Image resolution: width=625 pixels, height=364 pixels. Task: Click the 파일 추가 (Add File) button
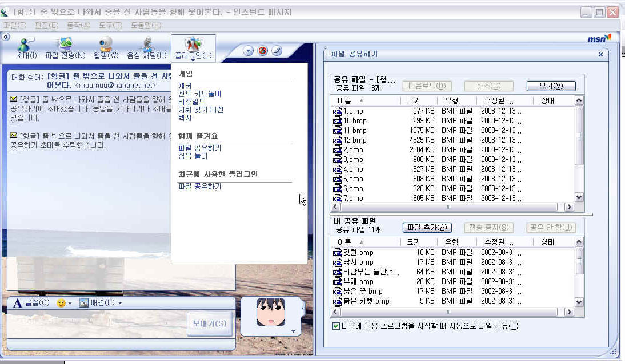click(427, 228)
